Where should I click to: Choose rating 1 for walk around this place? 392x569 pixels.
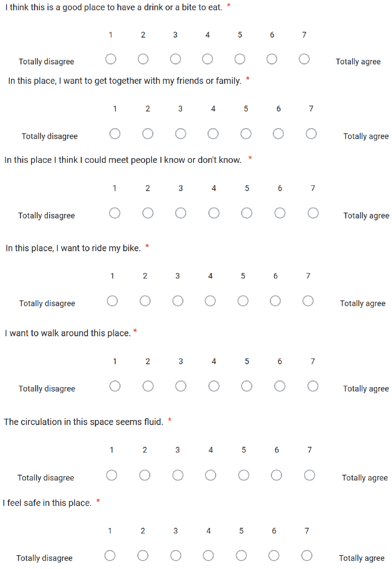click(x=115, y=386)
